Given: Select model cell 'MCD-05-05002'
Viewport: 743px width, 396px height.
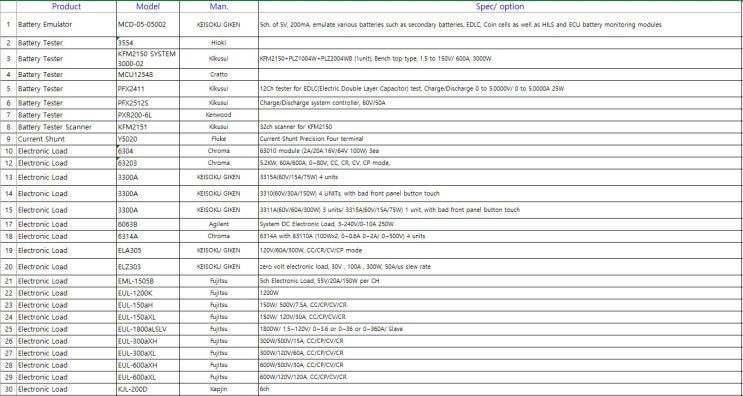Looking at the screenshot, I should pyautogui.click(x=148, y=25).
